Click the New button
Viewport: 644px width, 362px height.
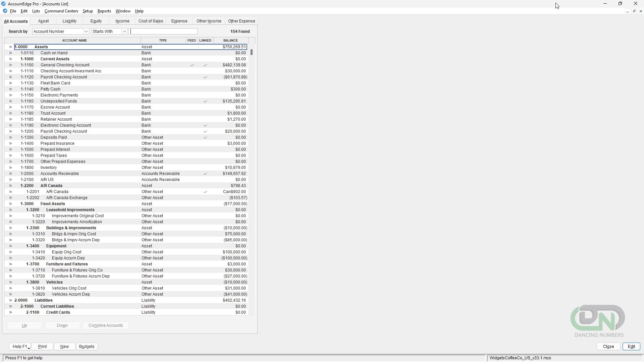[64, 346]
